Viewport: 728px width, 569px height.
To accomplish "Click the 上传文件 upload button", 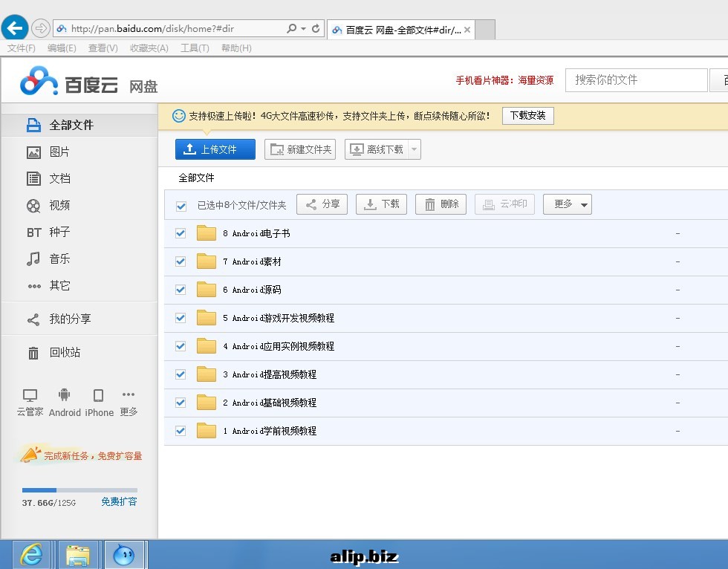I will tap(215, 149).
